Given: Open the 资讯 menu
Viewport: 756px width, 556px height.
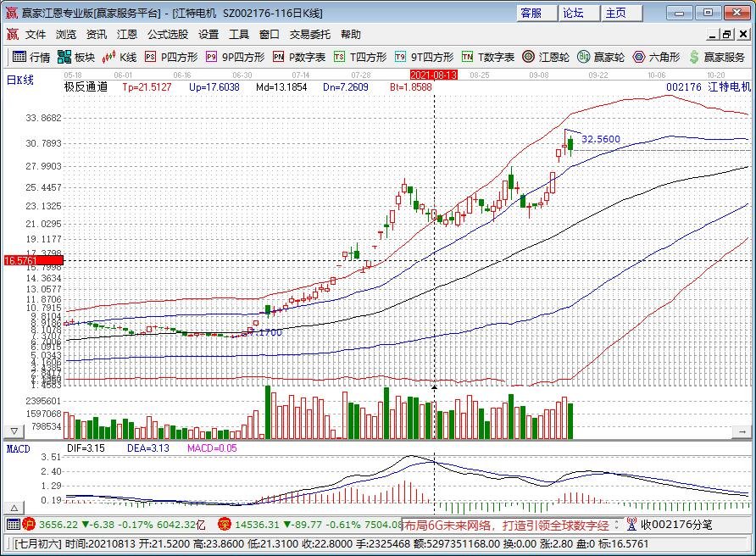Looking at the screenshot, I should click(x=97, y=34).
